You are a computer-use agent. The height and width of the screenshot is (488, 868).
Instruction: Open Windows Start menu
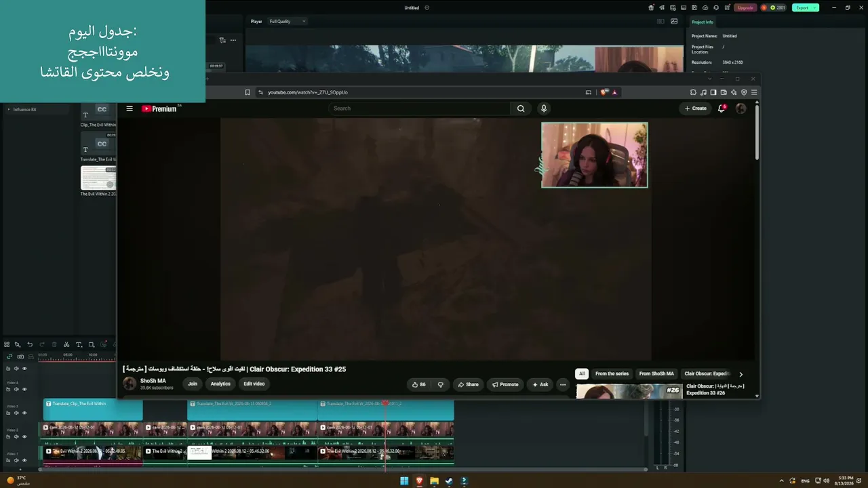click(x=404, y=481)
